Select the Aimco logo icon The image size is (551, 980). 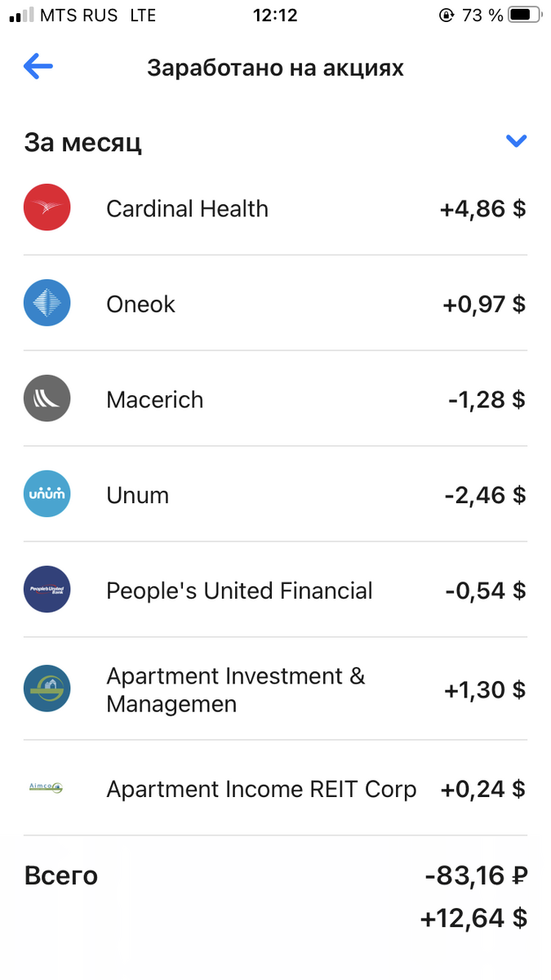[x=46, y=788]
